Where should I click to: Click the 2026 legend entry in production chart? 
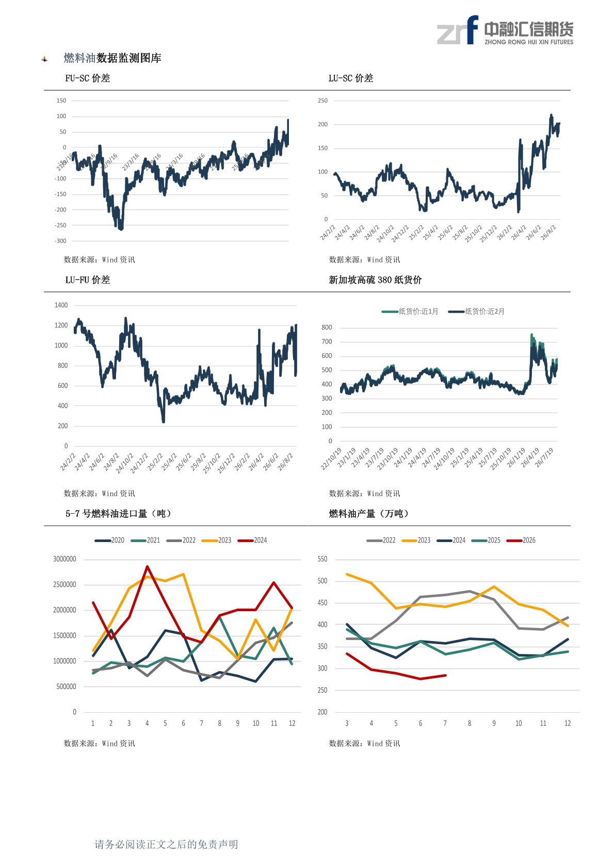[x=521, y=541]
